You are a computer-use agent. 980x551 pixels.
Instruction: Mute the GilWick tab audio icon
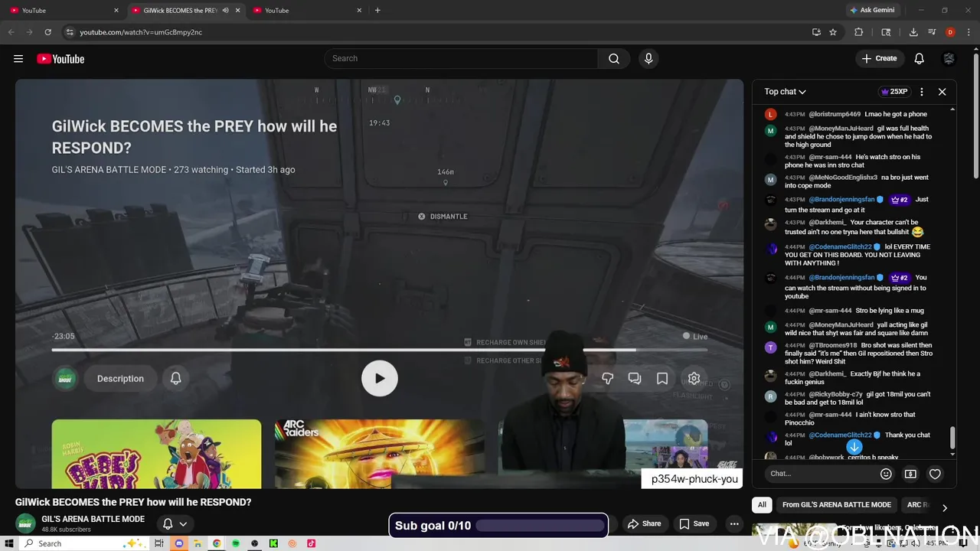click(225, 11)
